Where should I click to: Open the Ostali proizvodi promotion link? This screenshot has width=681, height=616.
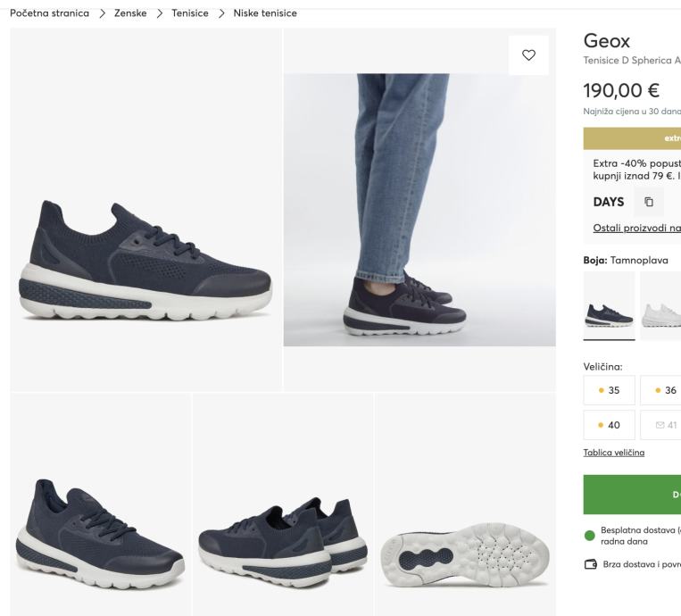pyautogui.click(x=635, y=229)
